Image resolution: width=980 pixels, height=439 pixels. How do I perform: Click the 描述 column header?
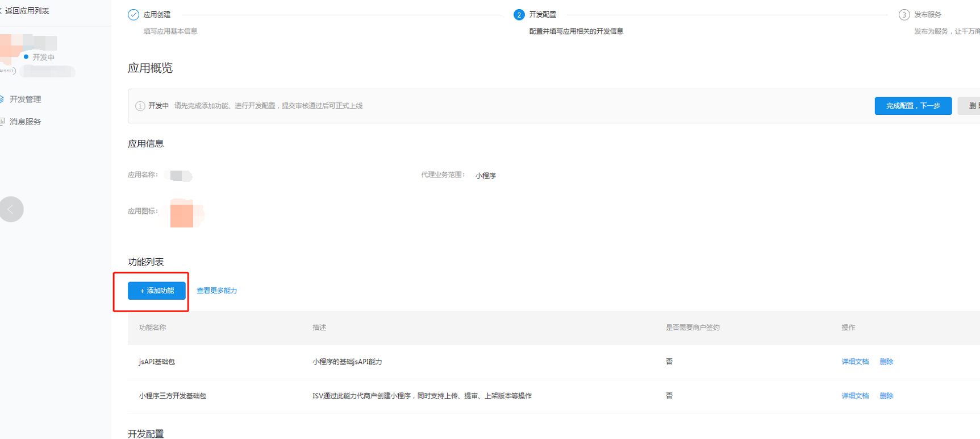[x=319, y=328]
